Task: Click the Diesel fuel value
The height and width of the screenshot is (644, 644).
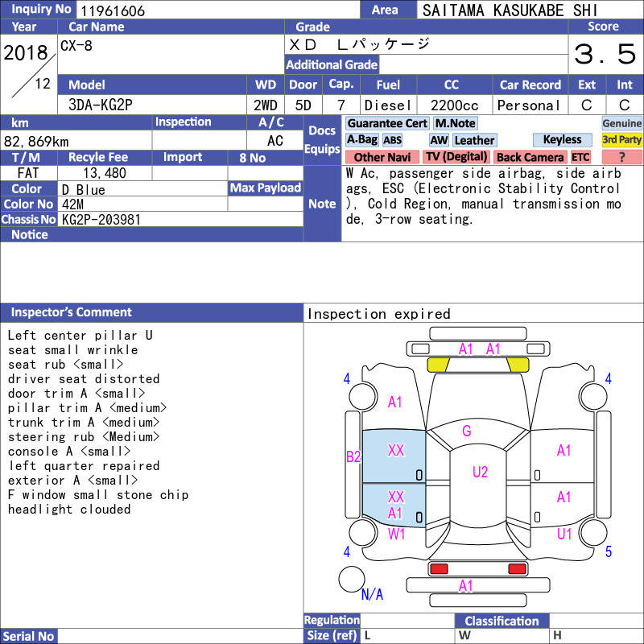Action: point(388,105)
